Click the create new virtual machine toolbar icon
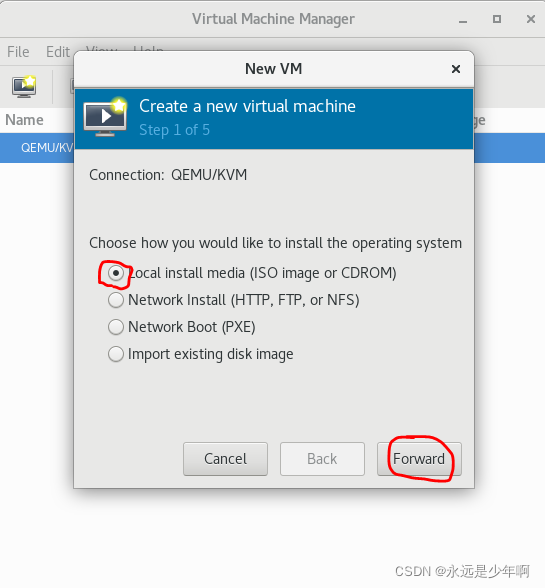Image resolution: width=545 pixels, height=588 pixels. coord(24,86)
